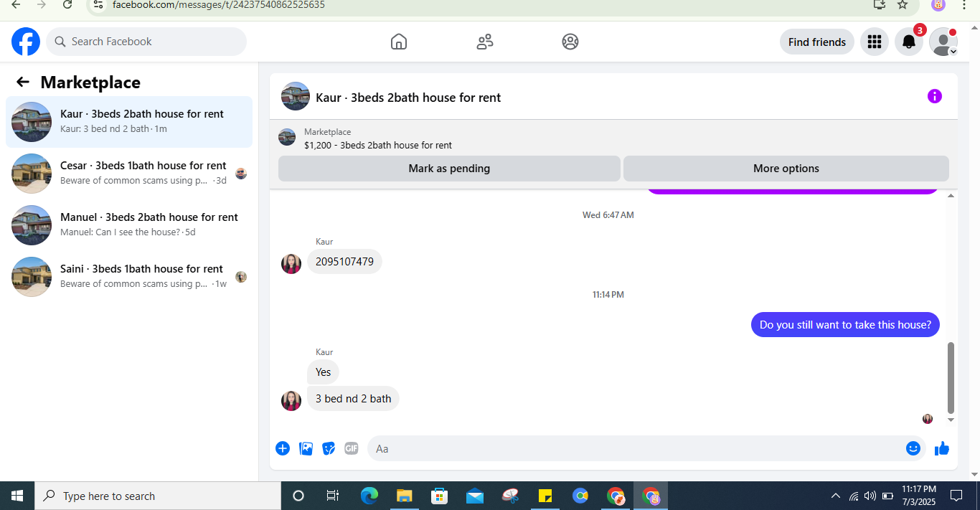The image size is (980, 510).
Task: Open the conversation information icon
Action: tap(935, 96)
